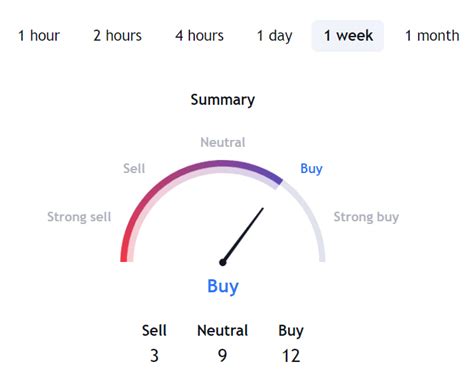
Task: Switch to the 1 month timeframe
Action: click(432, 36)
